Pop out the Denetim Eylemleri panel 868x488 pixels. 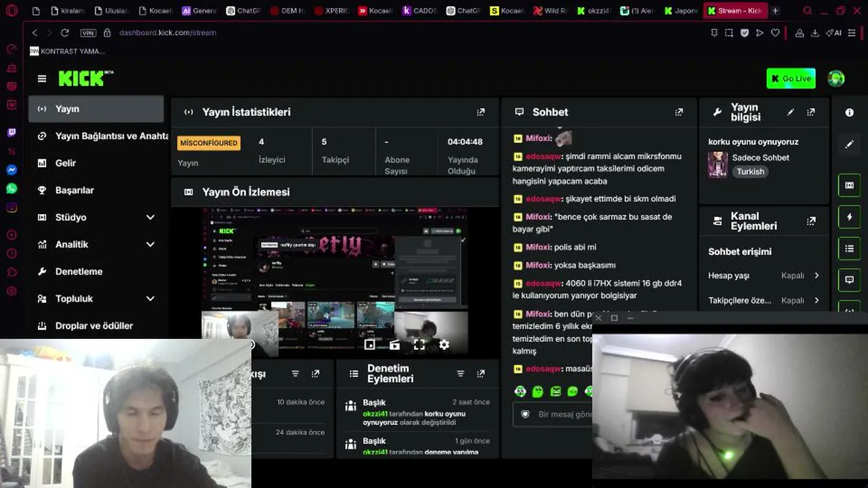(481, 373)
